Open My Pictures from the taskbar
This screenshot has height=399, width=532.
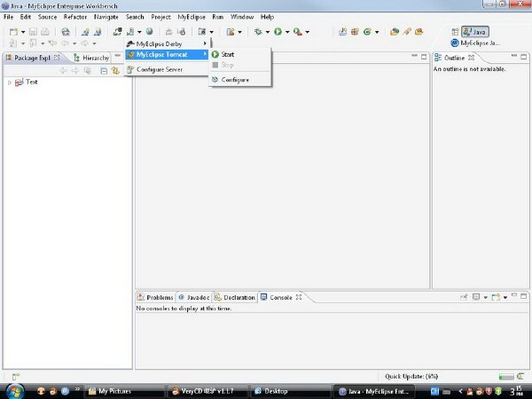point(124,391)
